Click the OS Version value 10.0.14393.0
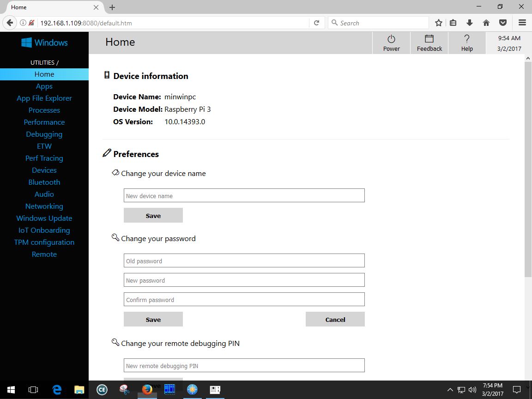This screenshot has height=399, width=532. coord(185,122)
